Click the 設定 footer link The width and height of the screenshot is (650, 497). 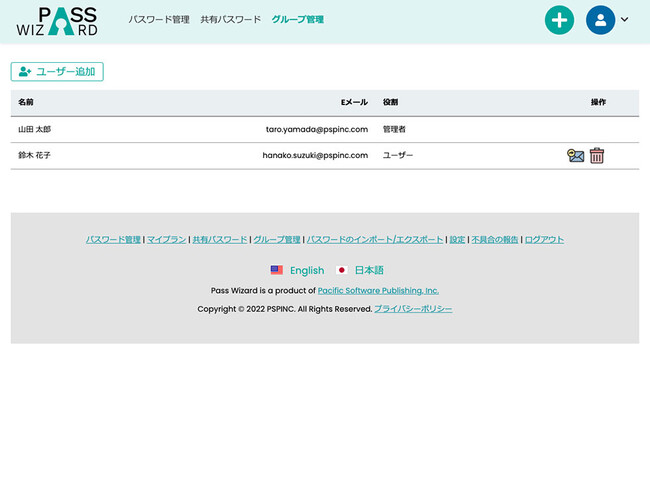point(457,240)
